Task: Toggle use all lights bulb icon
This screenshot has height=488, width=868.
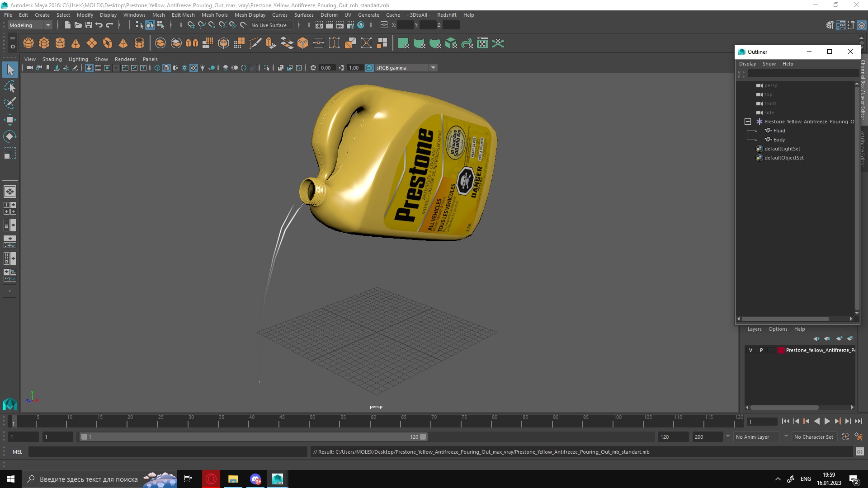Action: click(x=203, y=68)
